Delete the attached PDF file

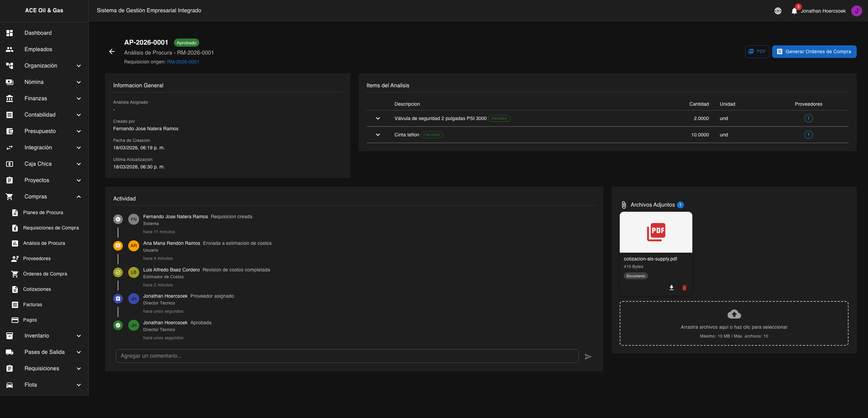click(x=685, y=288)
